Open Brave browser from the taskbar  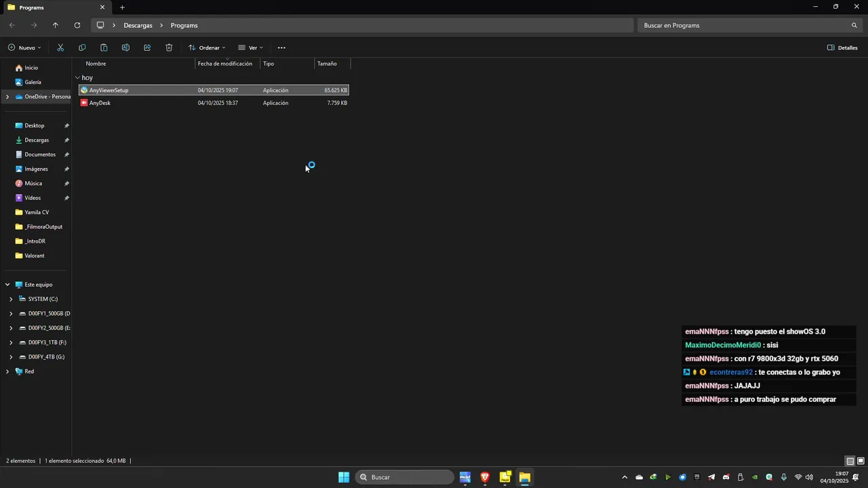485,477
